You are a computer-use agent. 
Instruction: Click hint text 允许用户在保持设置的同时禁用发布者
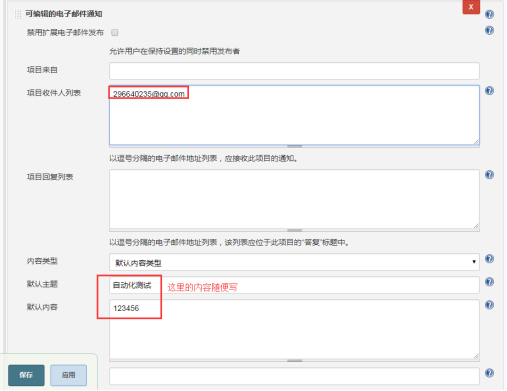click(175, 51)
